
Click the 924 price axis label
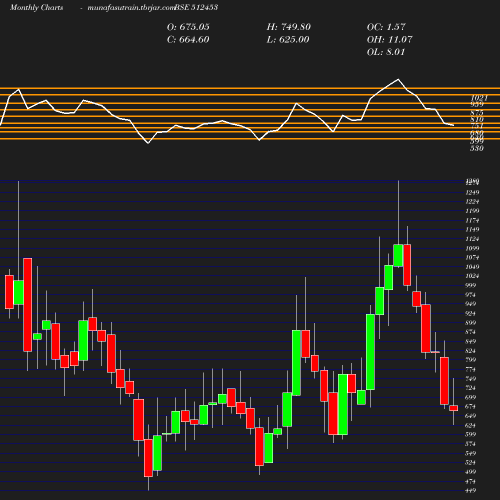(472, 314)
